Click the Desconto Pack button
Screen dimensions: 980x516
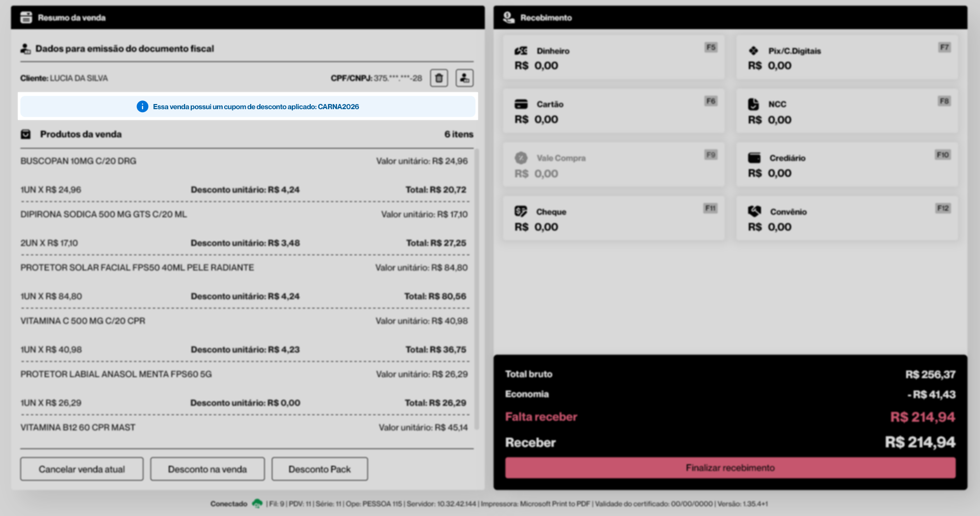tap(319, 469)
